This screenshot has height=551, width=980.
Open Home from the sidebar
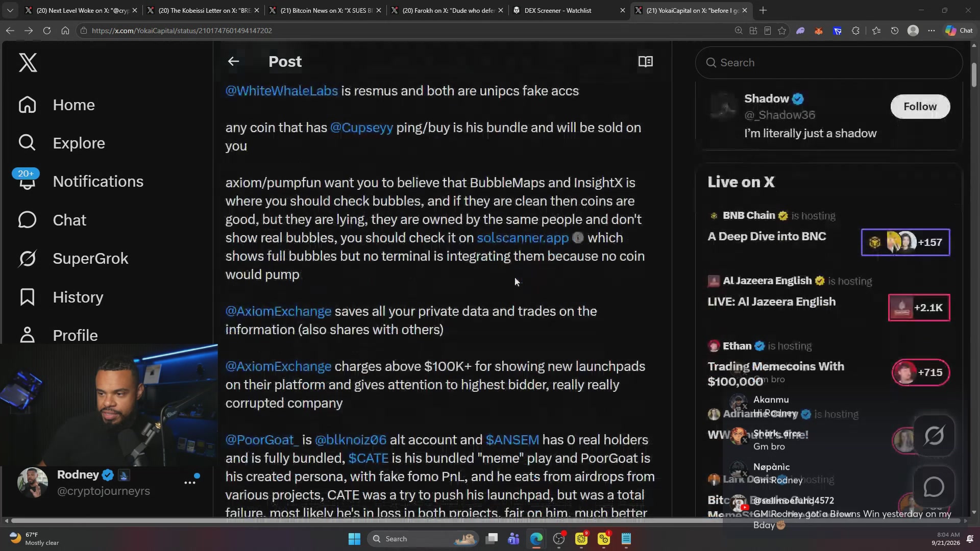(x=56, y=105)
